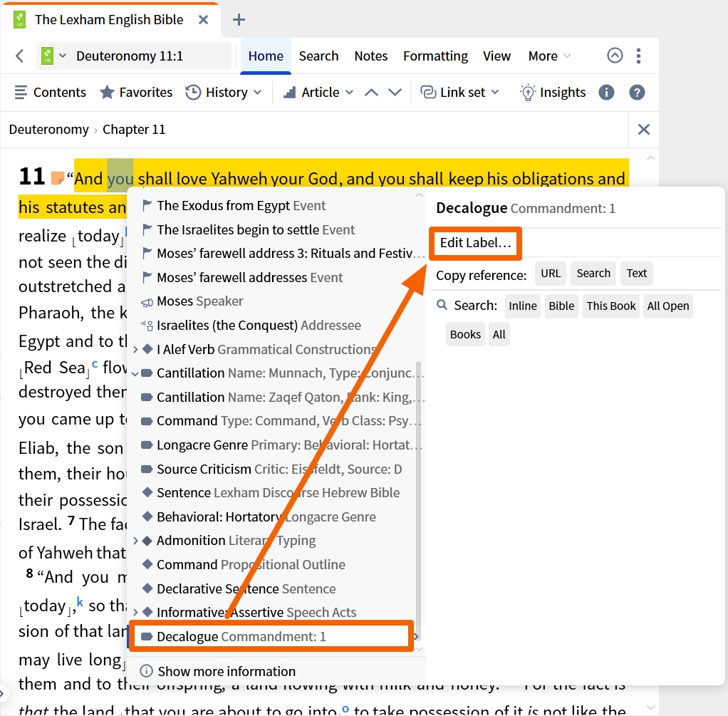728x716 pixels.
Task: Search the Bible
Action: coord(561,306)
